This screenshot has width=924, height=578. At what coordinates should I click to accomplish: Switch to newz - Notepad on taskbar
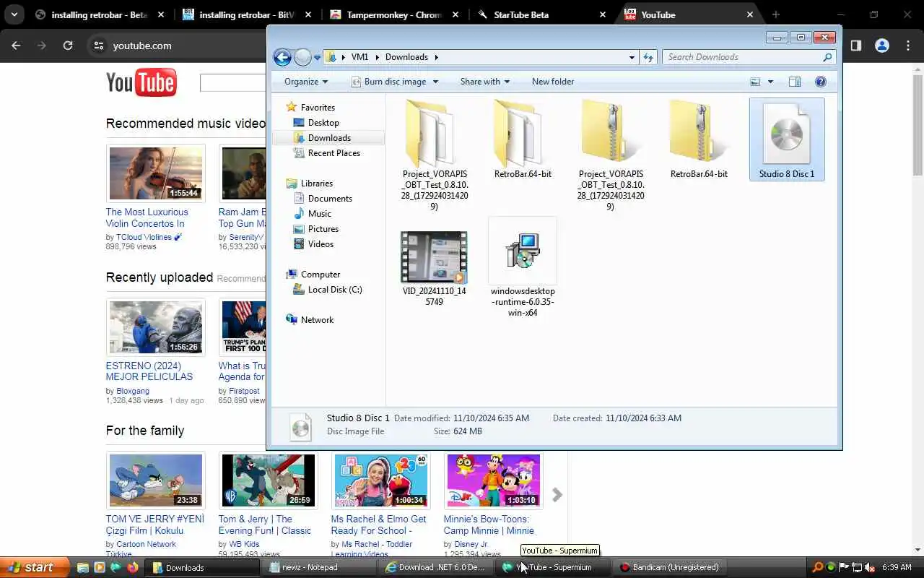pyautogui.click(x=318, y=567)
